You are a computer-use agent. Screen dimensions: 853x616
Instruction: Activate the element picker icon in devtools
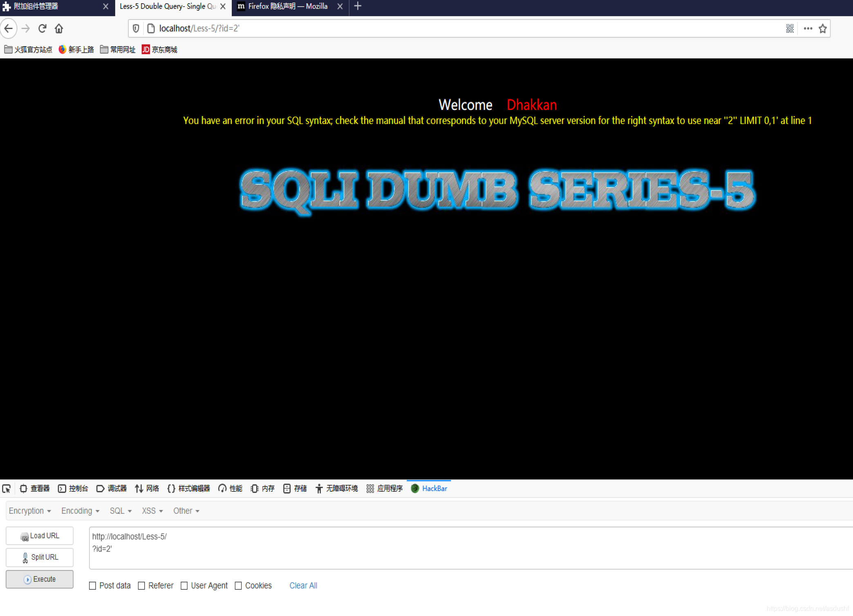pyautogui.click(x=7, y=488)
